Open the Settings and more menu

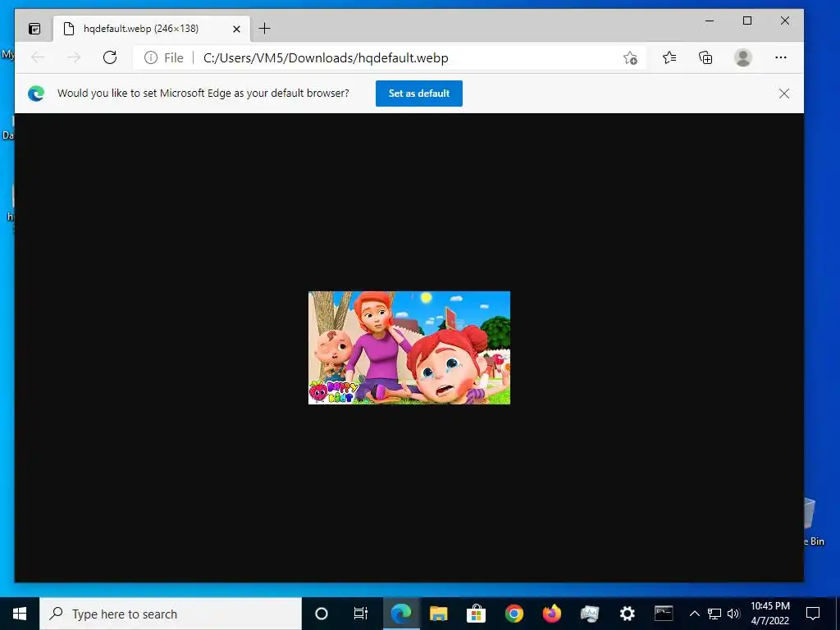781,57
